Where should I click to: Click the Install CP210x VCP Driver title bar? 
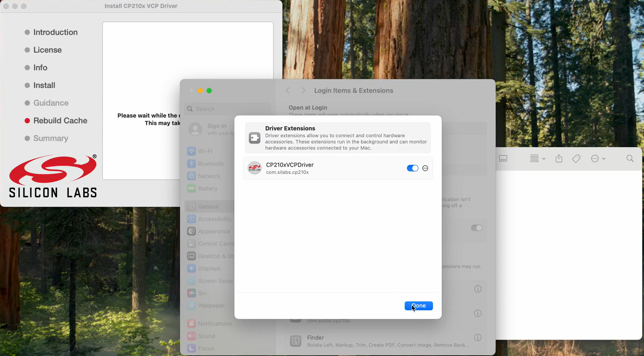141,6
